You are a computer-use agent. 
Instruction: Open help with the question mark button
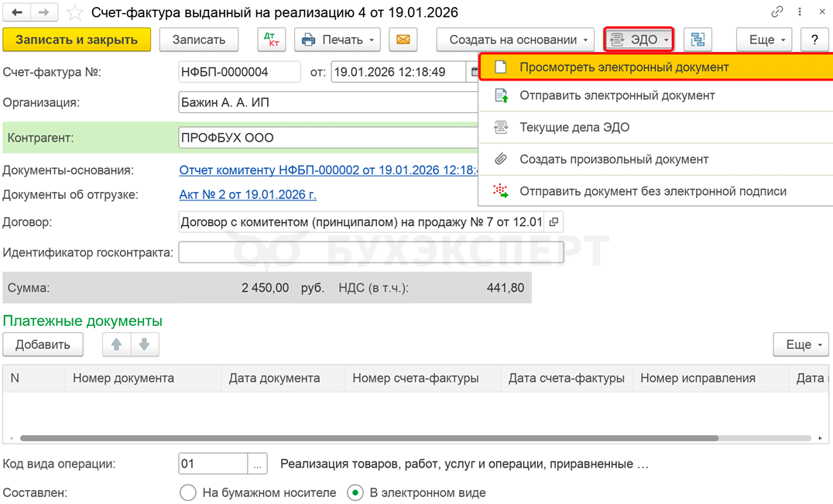[x=814, y=39]
